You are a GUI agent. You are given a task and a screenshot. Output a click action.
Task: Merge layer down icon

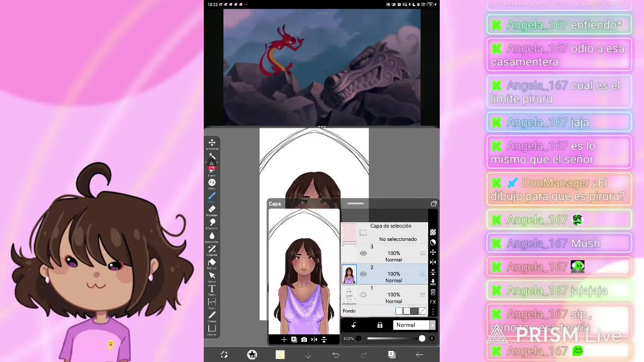coord(433,282)
